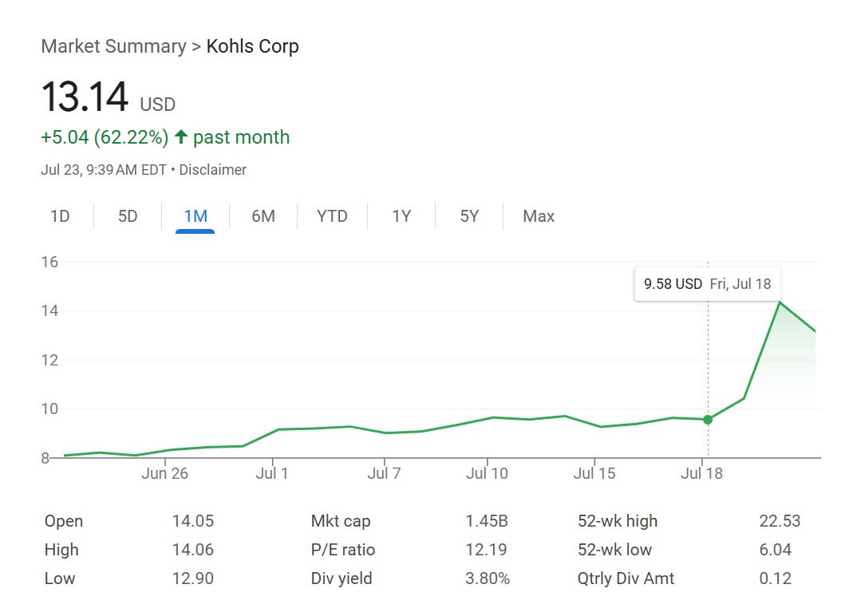
Task: Click the Low value 12.90
Action: (193, 578)
